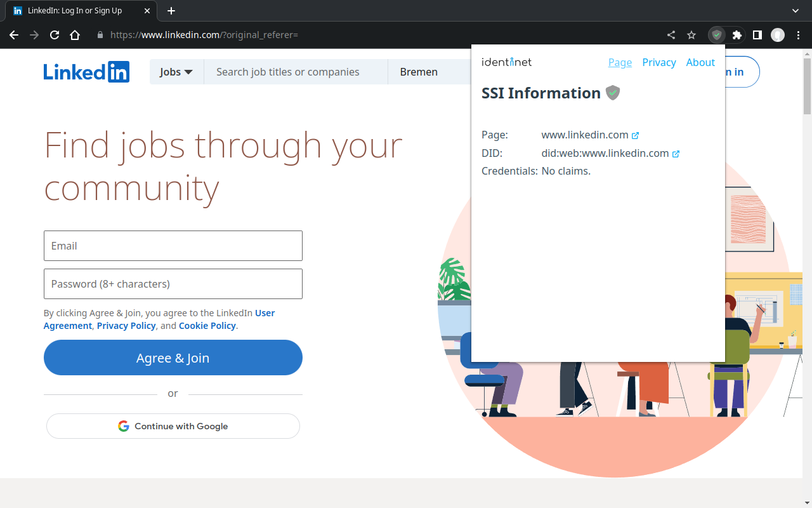Image resolution: width=812 pixels, height=508 pixels.
Task: Toggle the browser side panel icon
Action: [x=757, y=35]
